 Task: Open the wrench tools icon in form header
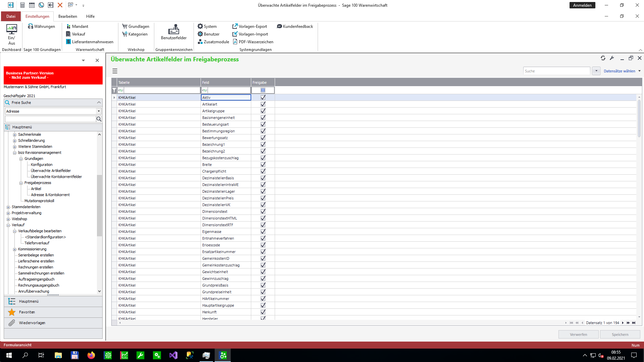tap(612, 58)
